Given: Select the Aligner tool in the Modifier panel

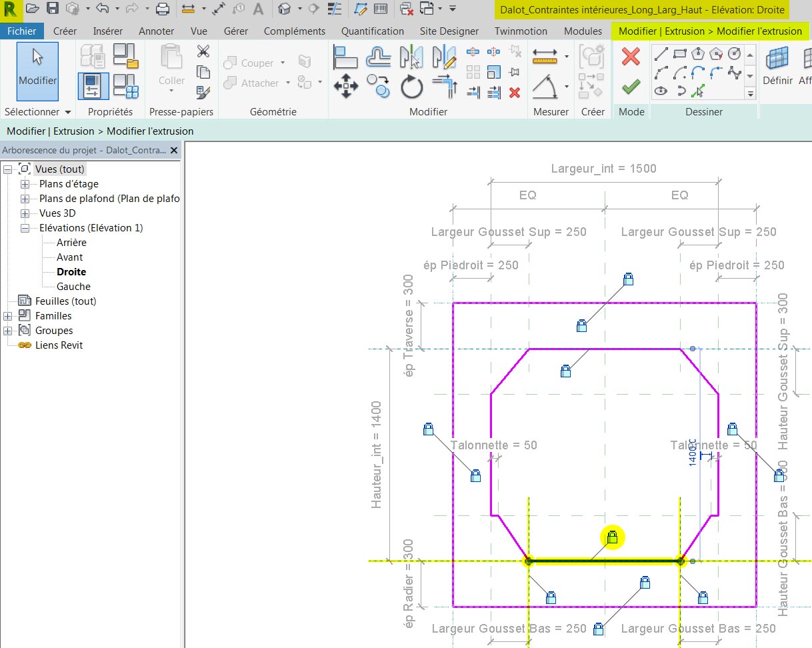Looking at the screenshot, I should coord(345,56).
